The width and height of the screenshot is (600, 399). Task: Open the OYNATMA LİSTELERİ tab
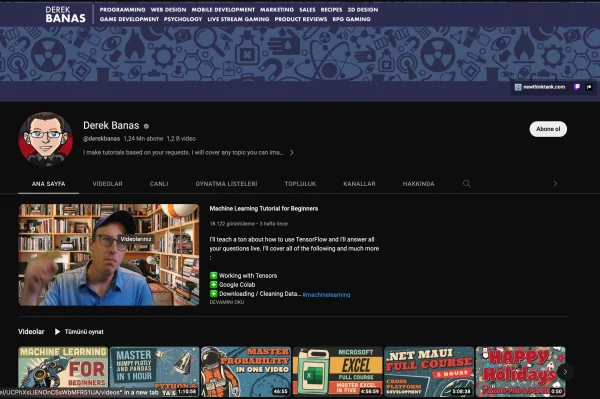226,184
